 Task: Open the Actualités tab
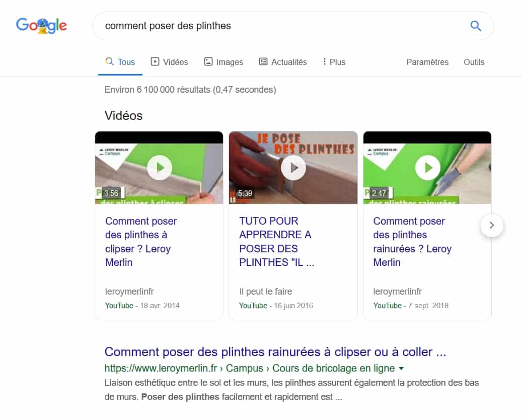coord(283,62)
